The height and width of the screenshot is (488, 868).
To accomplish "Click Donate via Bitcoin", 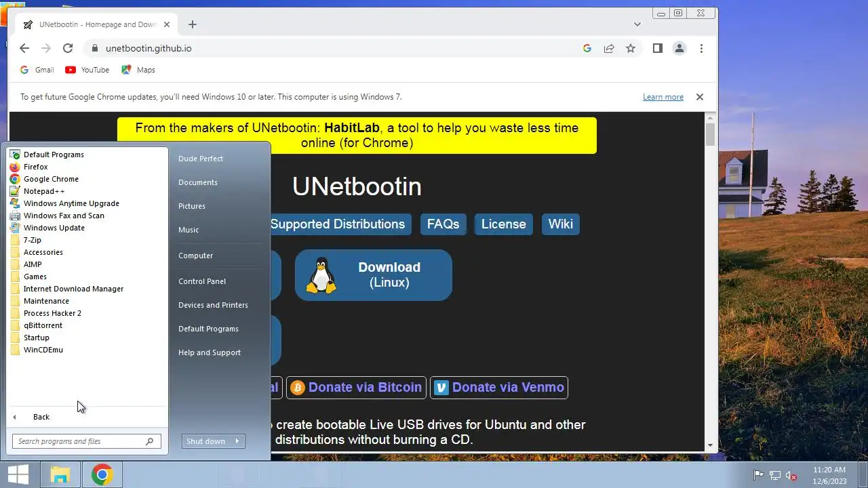I will coord(356,388).
